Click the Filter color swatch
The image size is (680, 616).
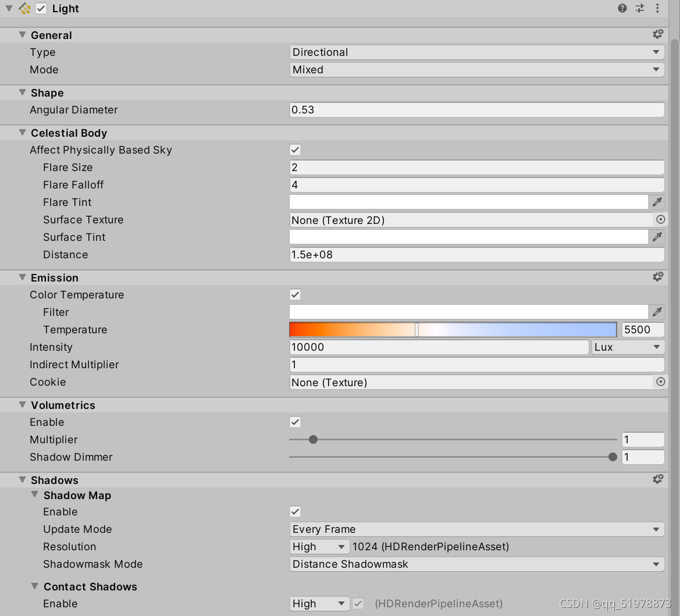469,312
